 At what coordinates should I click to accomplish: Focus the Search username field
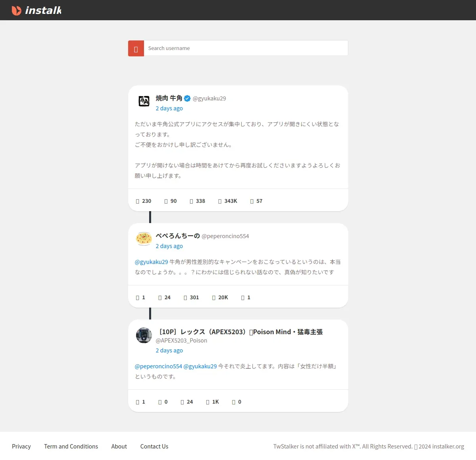[246, 48]
